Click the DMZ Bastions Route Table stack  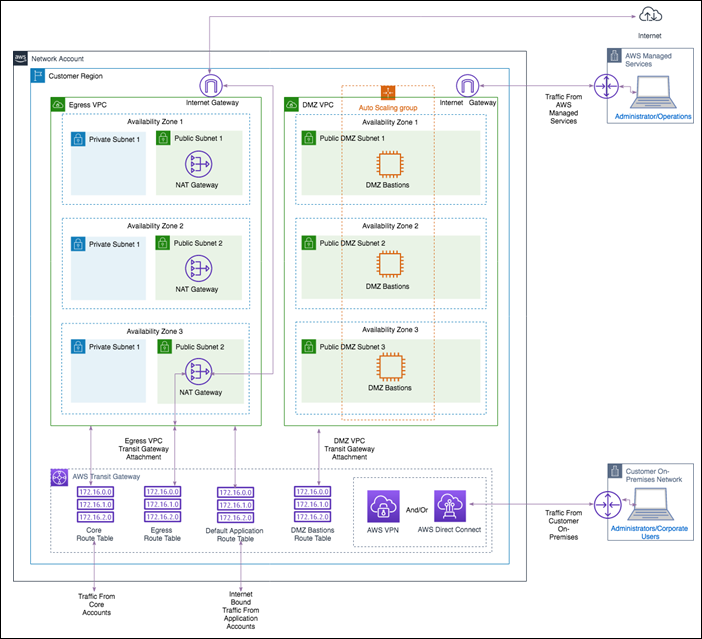coord(309,505)
